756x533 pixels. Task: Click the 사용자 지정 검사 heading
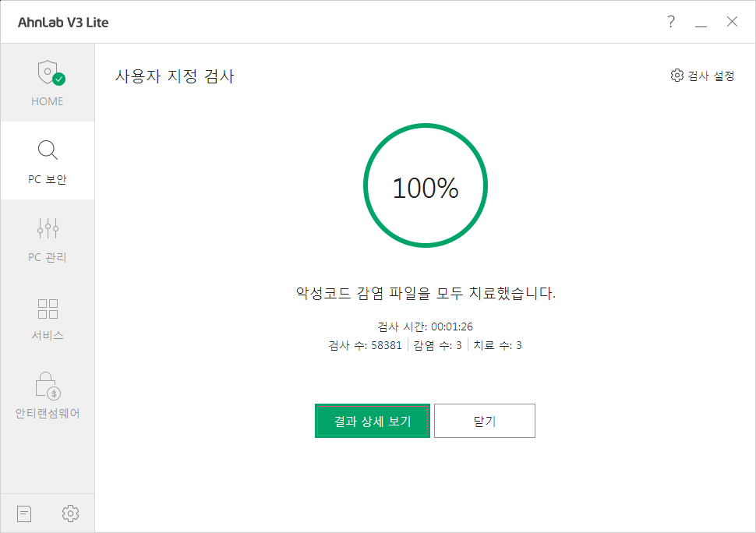point(175,76)
